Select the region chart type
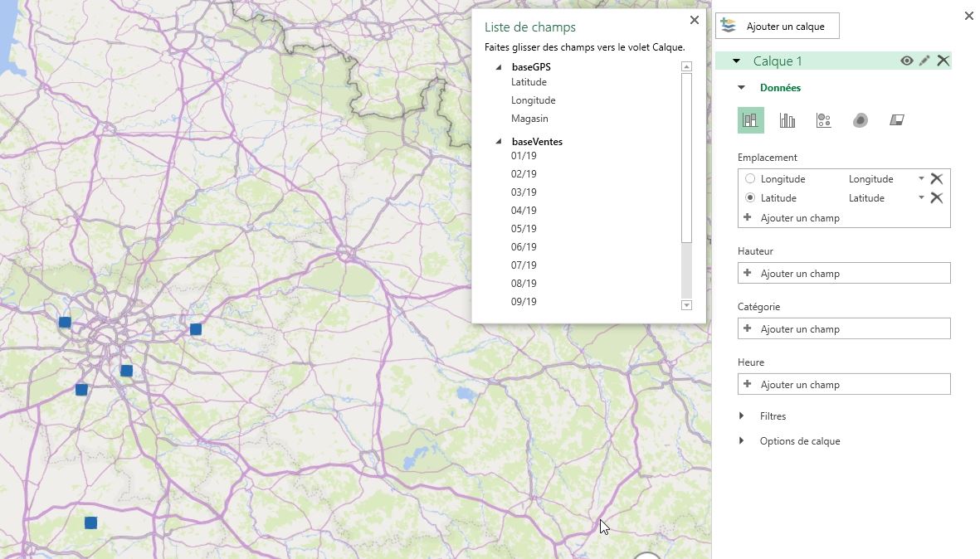 pos(897,120)
